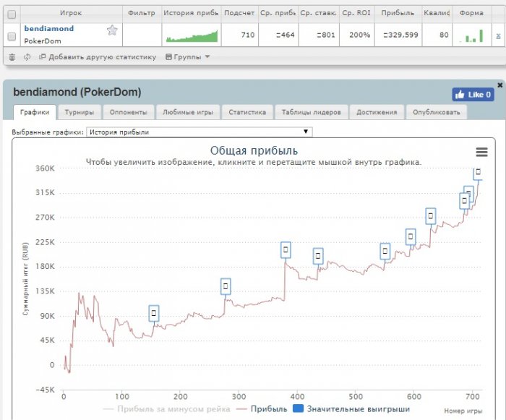Click the 329,599 profit value

[400, 35]
